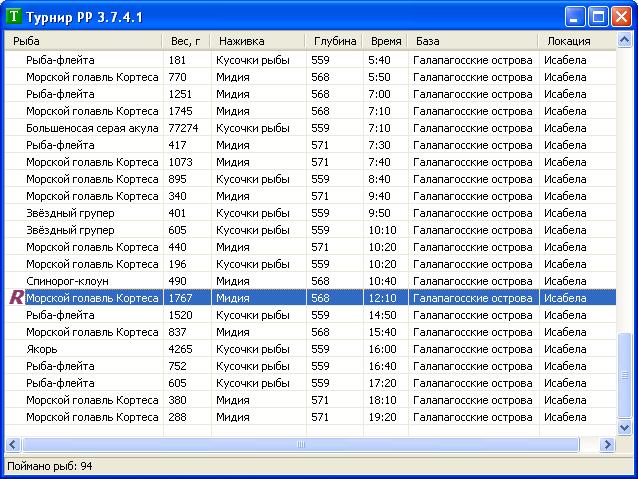638x479 pixels.
Task: Maximize the Турнир РР window
Action: point(598,17)
